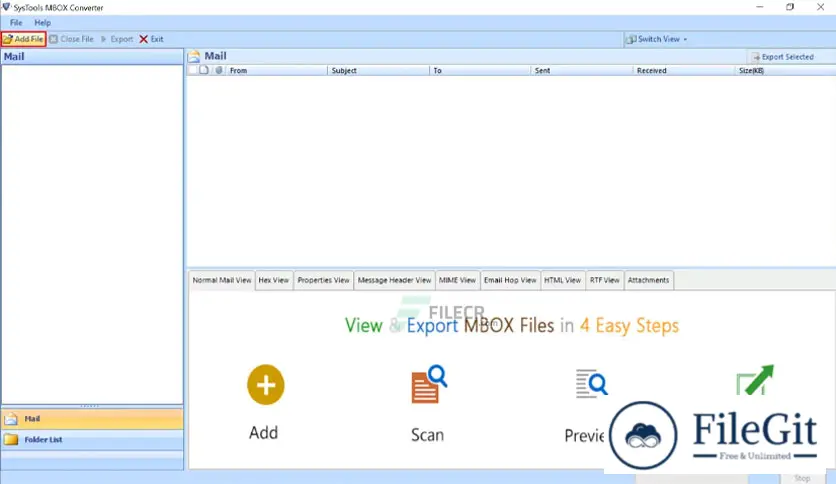
Task: Open the File menu
Action: [16, 23]
